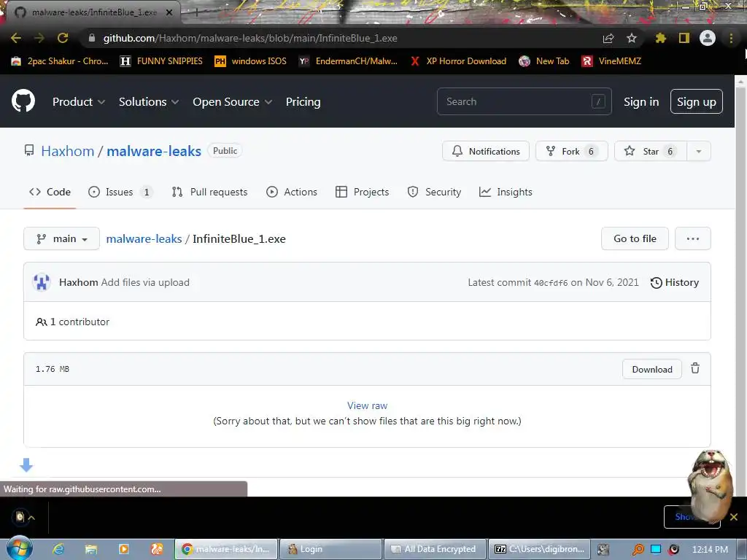This screenshot has height=560, width=747.
Task: Open the Chrome profile avatar
Action: point(708,38)
